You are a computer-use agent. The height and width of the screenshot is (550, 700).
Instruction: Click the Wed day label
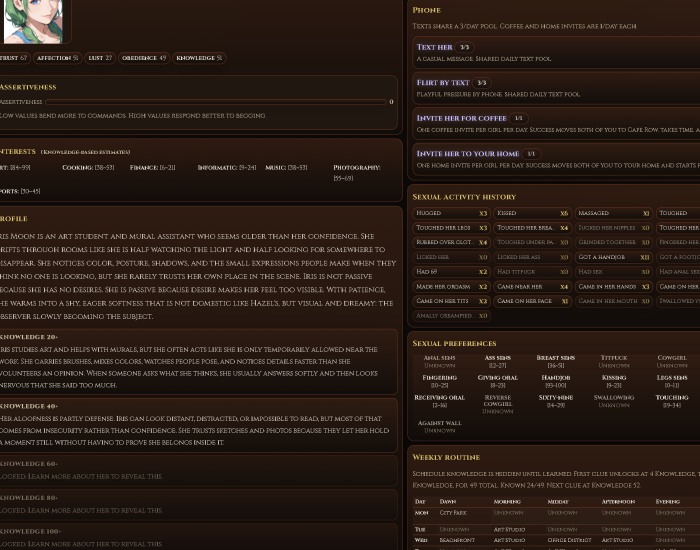[x=421, y=540]
